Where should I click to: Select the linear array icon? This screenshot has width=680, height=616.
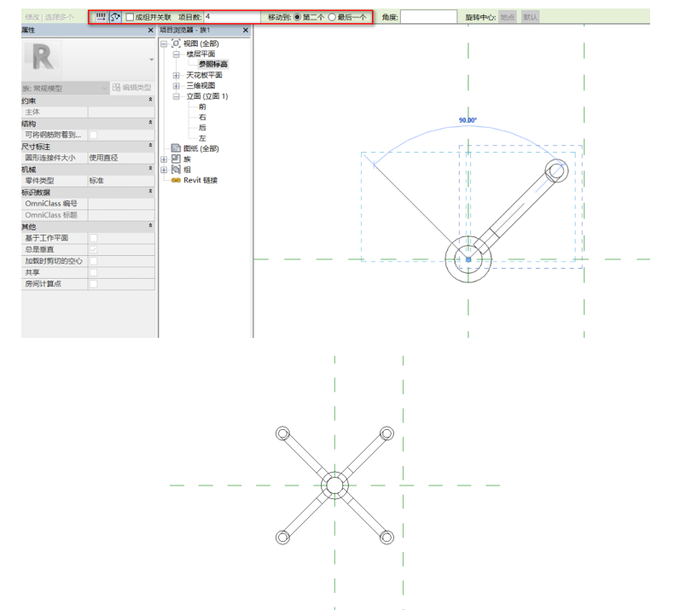tap(101, 17)
